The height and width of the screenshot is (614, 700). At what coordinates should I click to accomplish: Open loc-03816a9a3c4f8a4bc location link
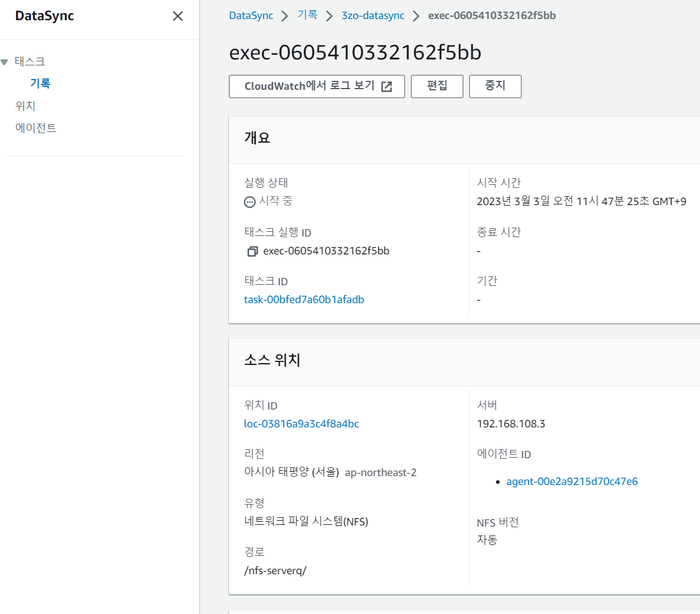tap(302, 423)
